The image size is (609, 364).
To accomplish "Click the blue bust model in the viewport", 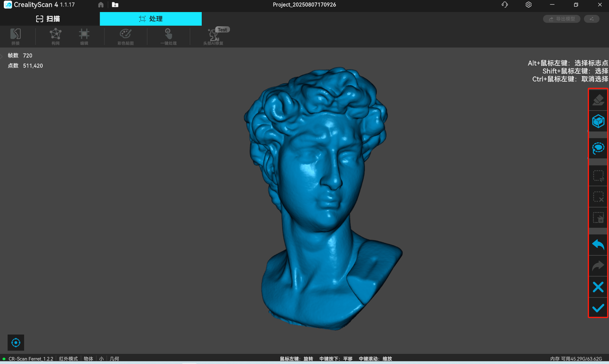I will coord(323,200).
